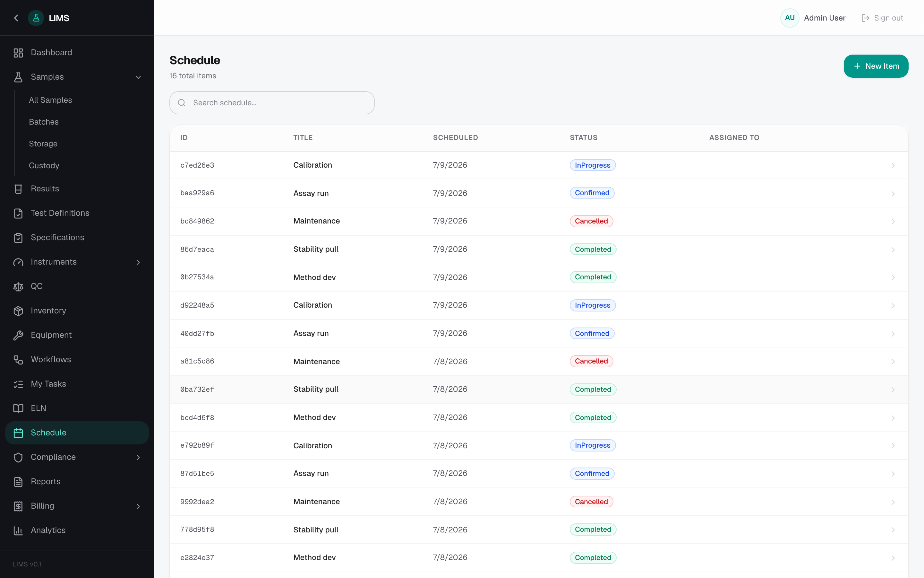This screenshot has height=578, width=924.
Task: Sort by SCHEDULED column header
Action: pyautogui.click(x=455, y=138)
